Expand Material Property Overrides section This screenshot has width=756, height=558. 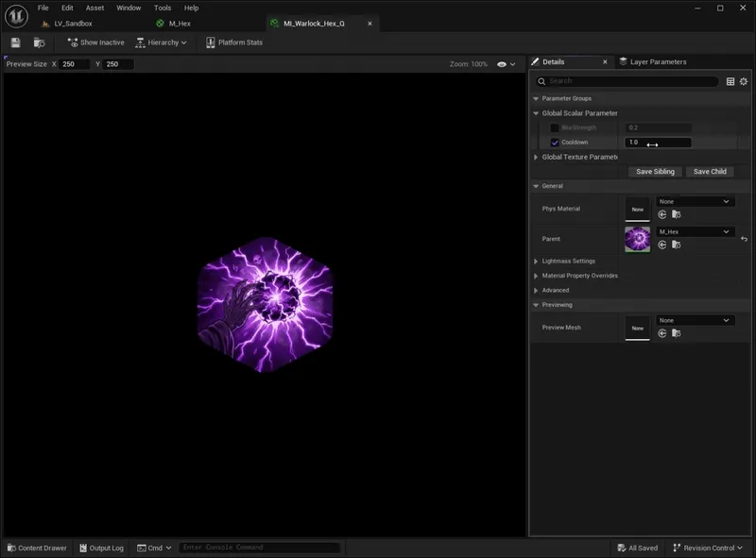[x=536, y=276]
